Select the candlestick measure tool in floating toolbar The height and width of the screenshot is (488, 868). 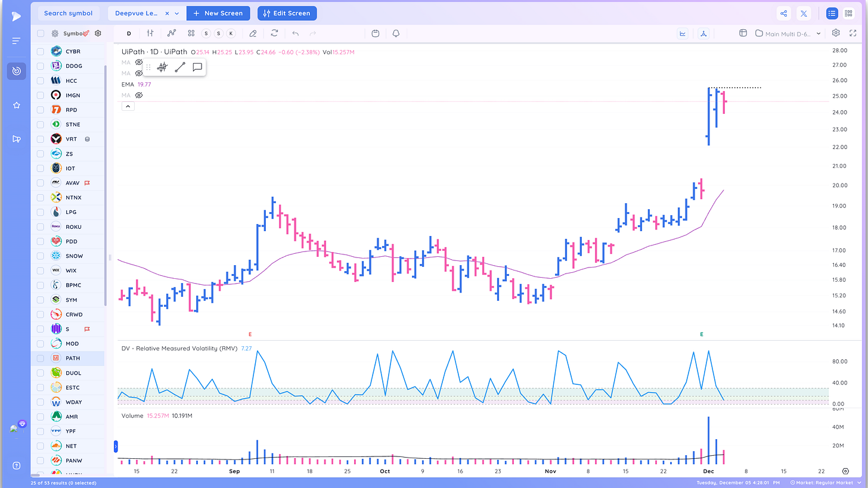pyautogui.click(x=162, y=67)
